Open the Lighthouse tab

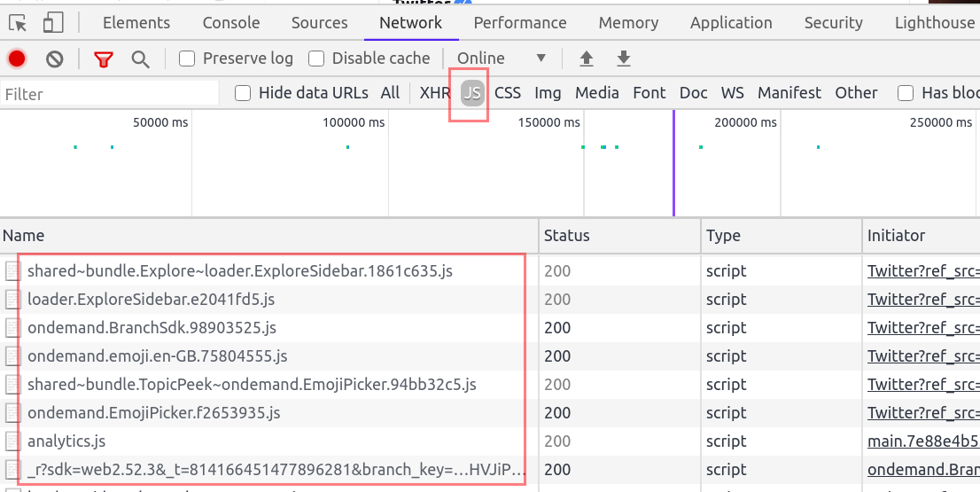point(935,23)
